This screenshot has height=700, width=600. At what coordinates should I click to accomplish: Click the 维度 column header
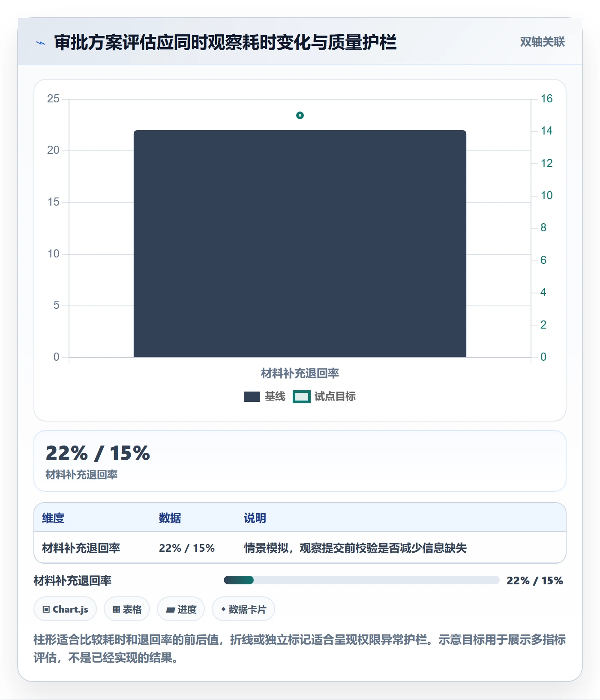pos(53,518)
